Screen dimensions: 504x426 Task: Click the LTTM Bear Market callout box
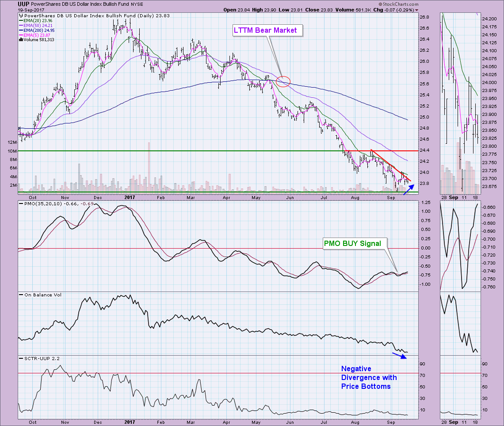point(268,31)
